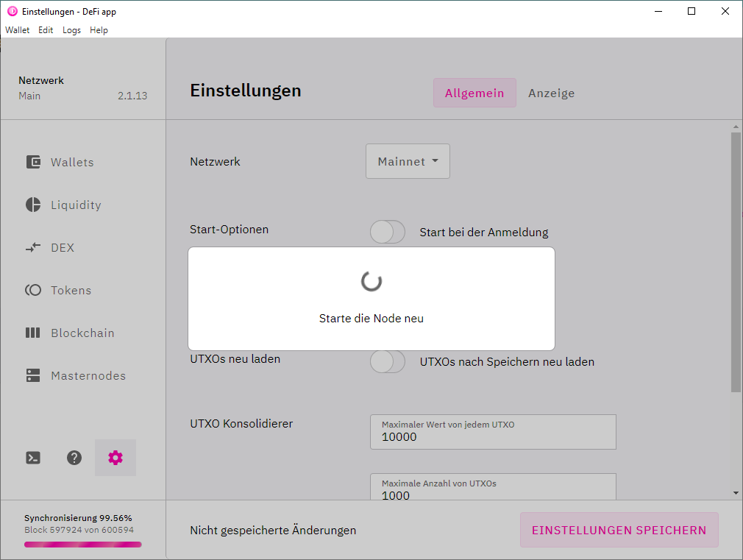Maximize the DeFi app window

pos(692,11)
